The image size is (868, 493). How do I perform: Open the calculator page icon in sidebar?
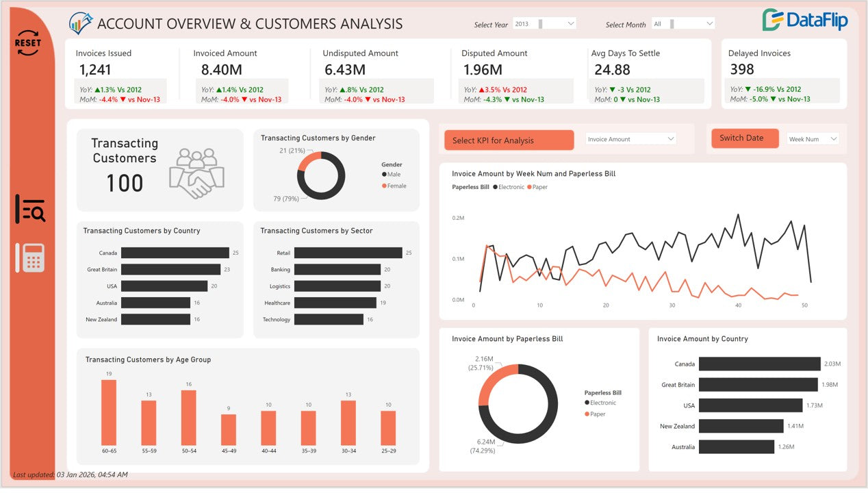coord(30,258)
